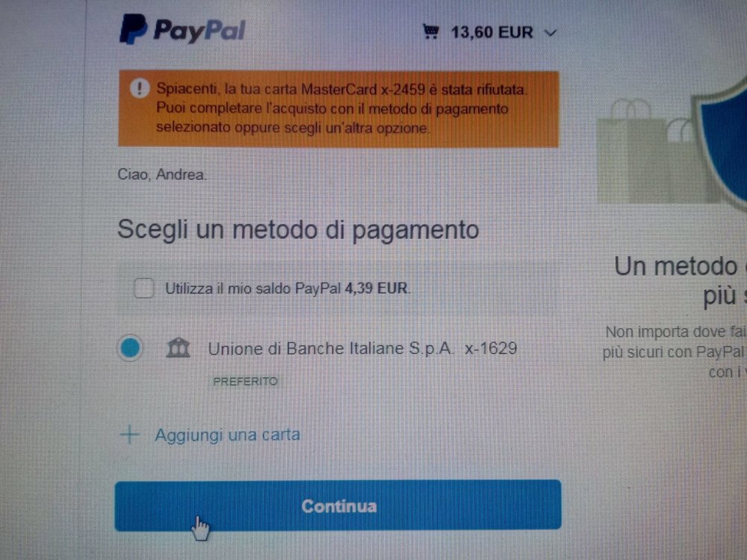Click the PREFERITO badge
The image size is (747, 560).
pos(245,382)
